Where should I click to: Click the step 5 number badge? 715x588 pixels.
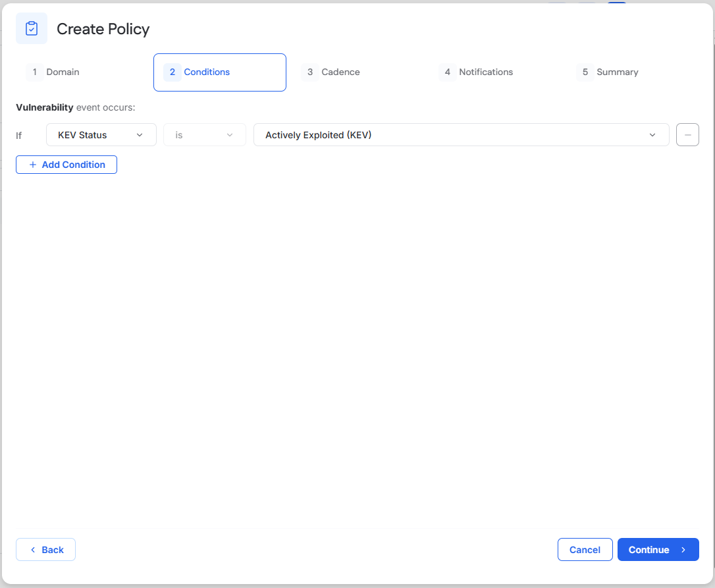click(x=585, y=72)
